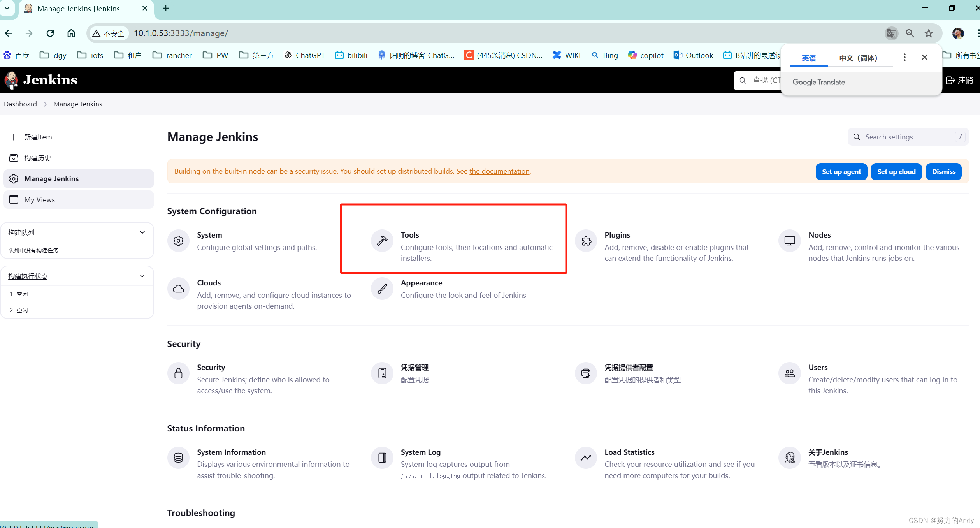Open the Security lock icon
This screenshot has width=980, height=528.
[178, 373]
